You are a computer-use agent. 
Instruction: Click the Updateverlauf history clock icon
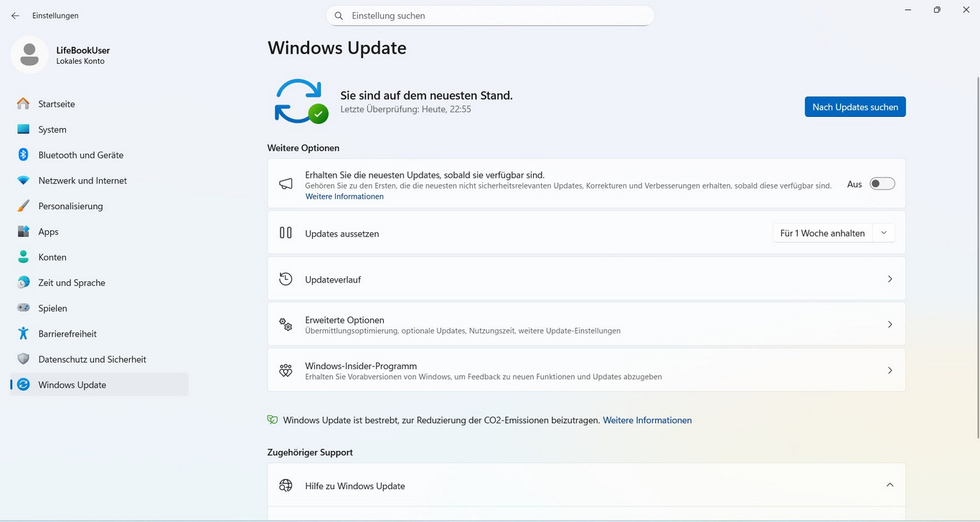286,279
